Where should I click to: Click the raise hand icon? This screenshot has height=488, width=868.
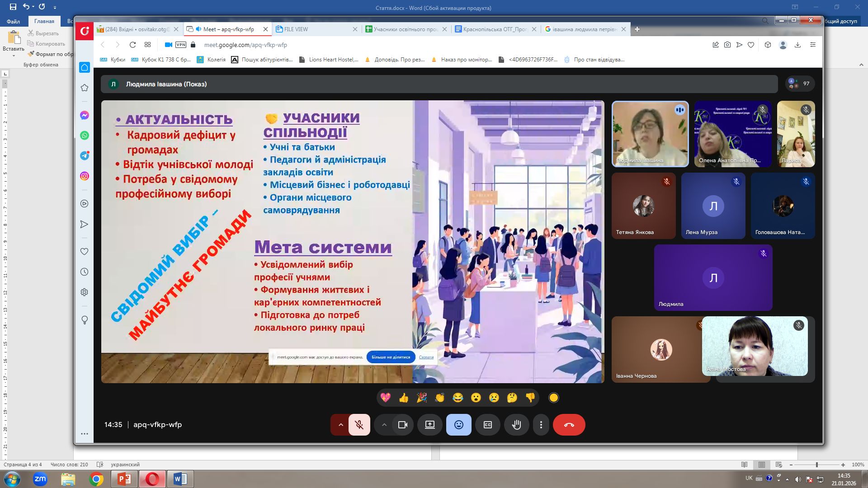tap(516, 425)
